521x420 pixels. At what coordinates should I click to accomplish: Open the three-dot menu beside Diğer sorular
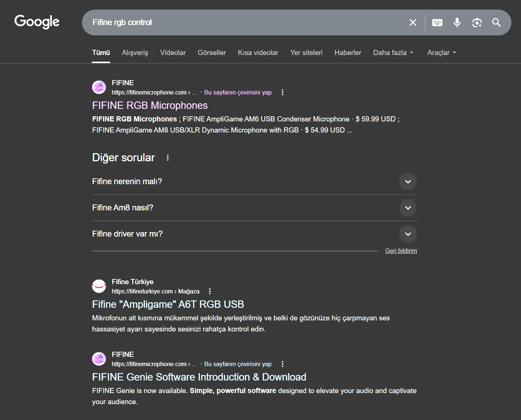tap(168, 158)
